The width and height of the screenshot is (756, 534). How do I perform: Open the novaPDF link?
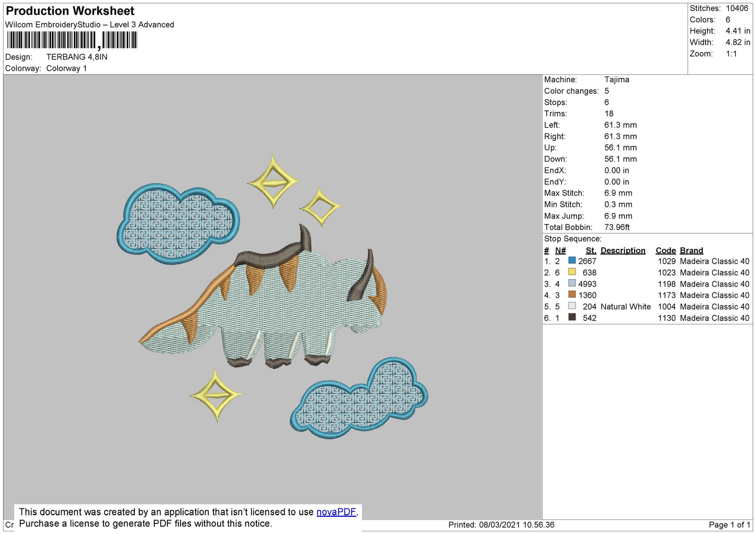(x=336, y=512)
